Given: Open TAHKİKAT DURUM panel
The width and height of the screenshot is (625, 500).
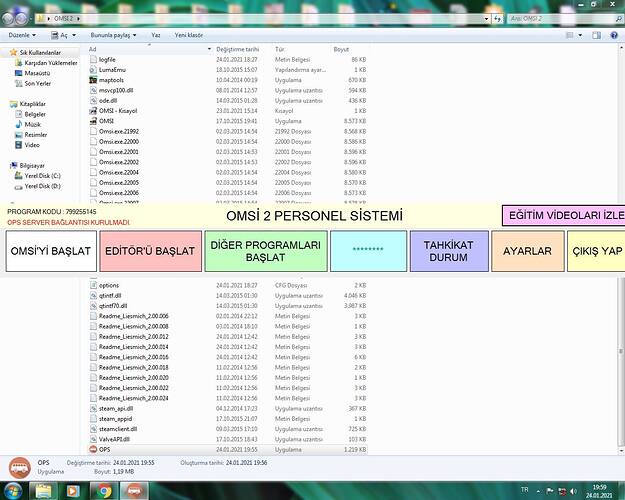Looking at the screenshot, I should coord(449,251).
